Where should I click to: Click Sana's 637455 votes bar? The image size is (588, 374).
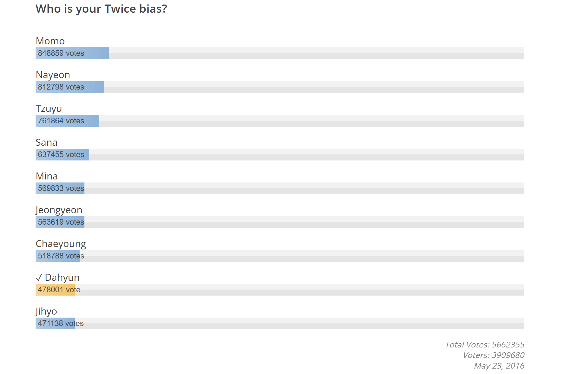click(x=62, y=155)
